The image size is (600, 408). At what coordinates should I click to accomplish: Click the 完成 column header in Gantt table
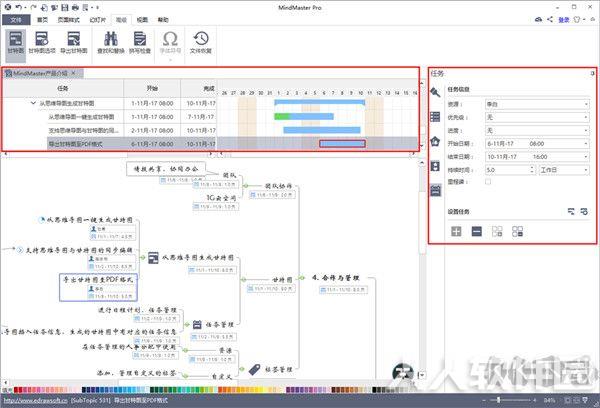pyautogui.click(x=199, y=88)
